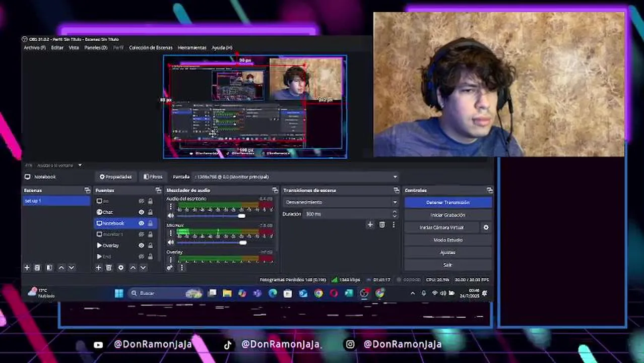Open virtual camera settings gear icon
644x363 pixels.
[x=486, y=227]
